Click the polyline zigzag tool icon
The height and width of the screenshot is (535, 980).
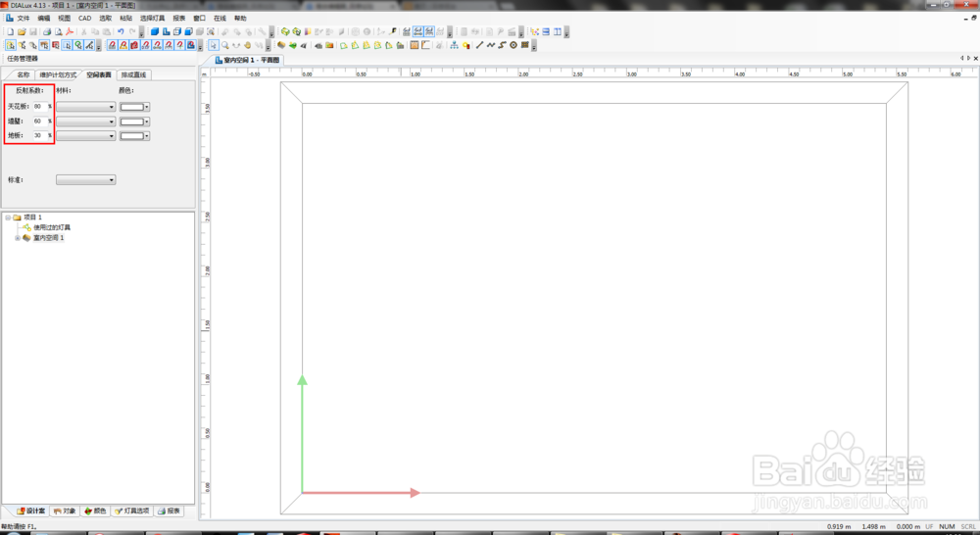click(491, 45)
